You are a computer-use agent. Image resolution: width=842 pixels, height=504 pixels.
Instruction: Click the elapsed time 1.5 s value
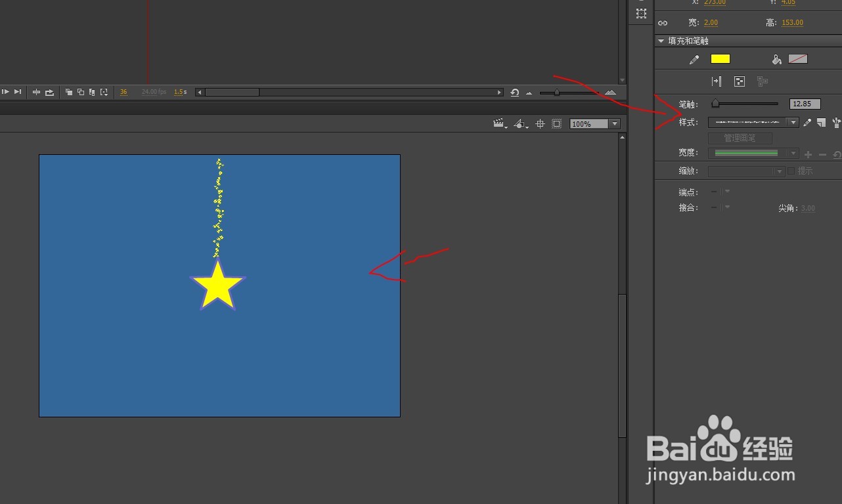[180, 93]
